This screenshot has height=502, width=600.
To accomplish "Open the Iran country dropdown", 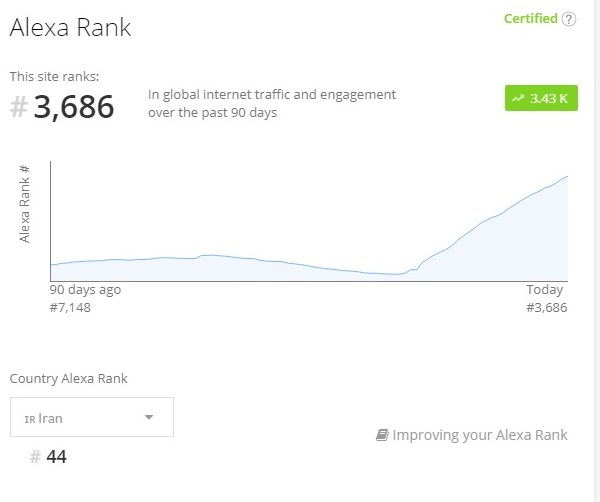I will [91, 417].
